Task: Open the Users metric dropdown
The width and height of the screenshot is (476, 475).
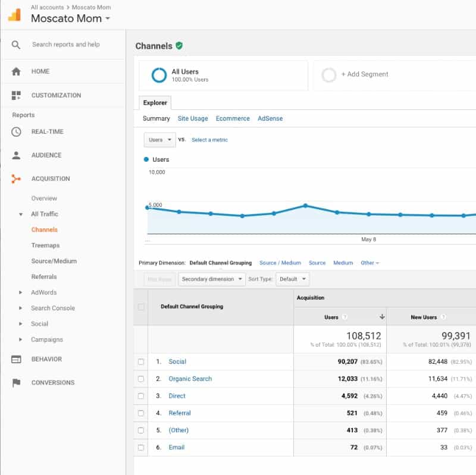Action: [159, 140]
